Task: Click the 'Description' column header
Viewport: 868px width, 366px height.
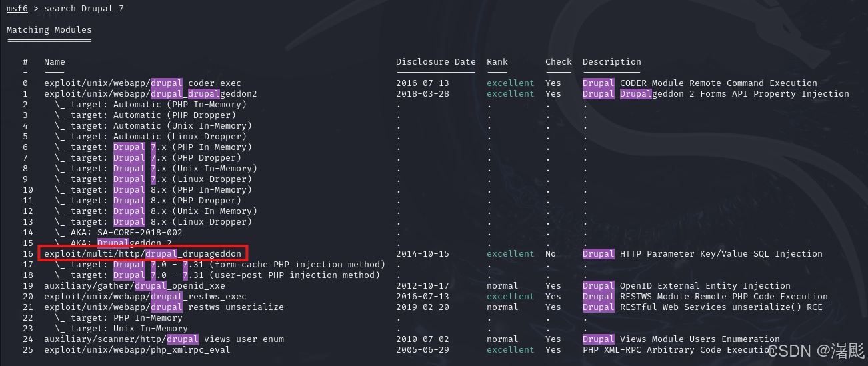Action: tap(612, 62)
